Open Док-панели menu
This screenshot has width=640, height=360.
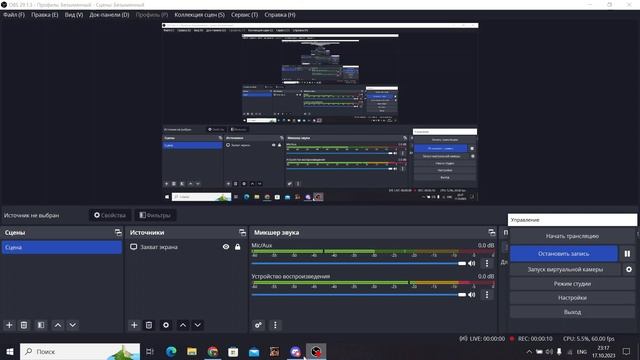click(109, 15)
